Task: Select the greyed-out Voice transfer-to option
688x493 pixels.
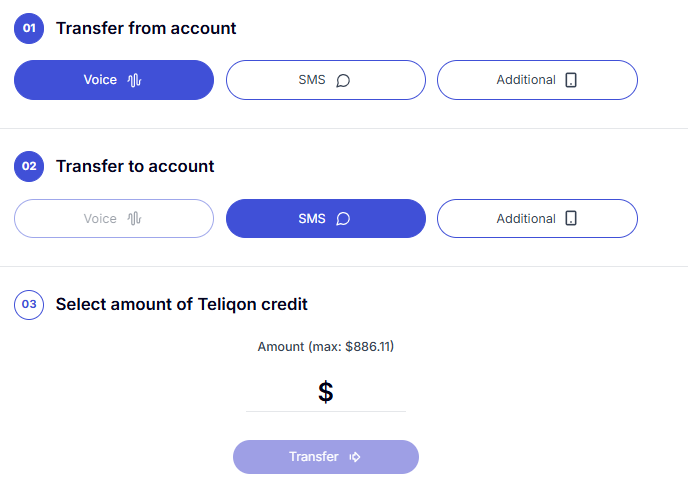Action: coord(113,219)
